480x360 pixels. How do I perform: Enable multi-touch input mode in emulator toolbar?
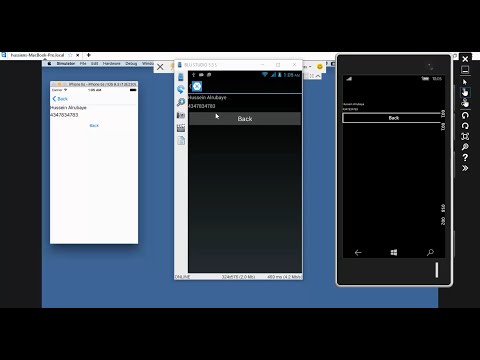pos(465,103)
